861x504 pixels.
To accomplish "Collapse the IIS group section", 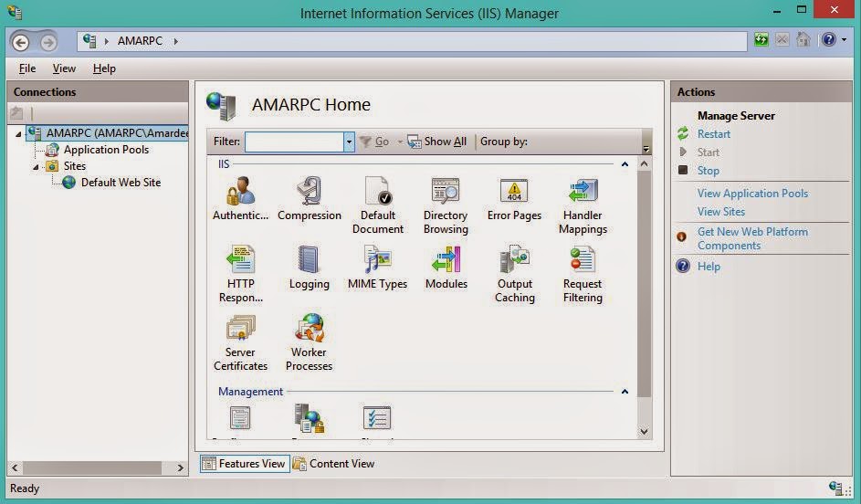I will tap(625, 164).
